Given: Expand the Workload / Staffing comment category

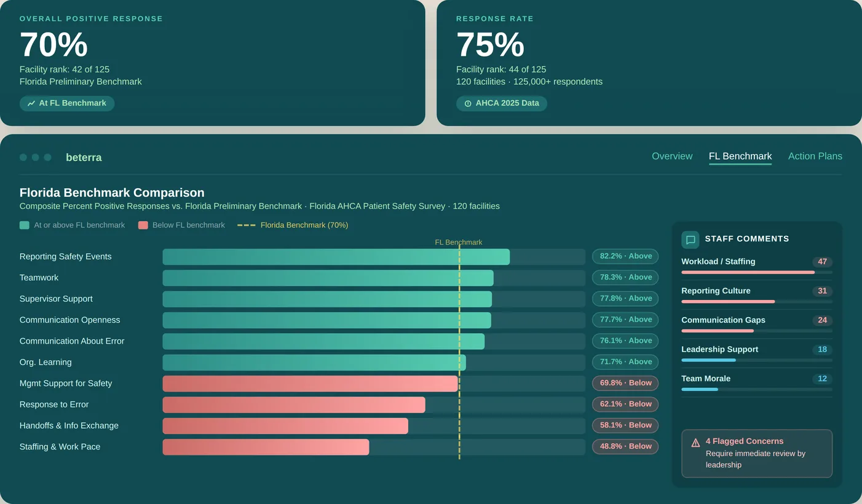Looking at the screenshot, I should point(718,261).
